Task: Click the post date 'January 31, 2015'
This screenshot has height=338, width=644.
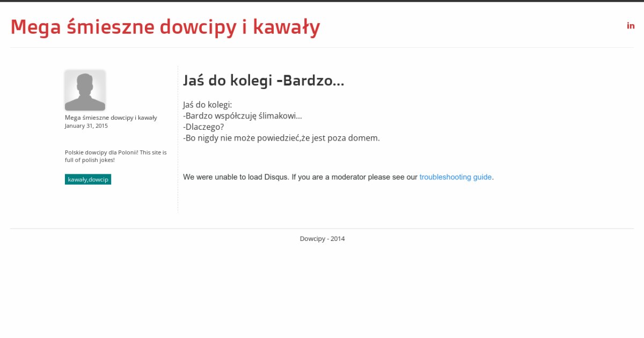Action: click(x=86, y=126)
